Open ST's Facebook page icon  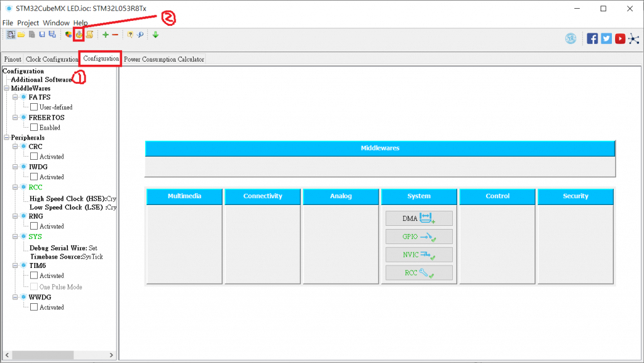coord(592,38)
